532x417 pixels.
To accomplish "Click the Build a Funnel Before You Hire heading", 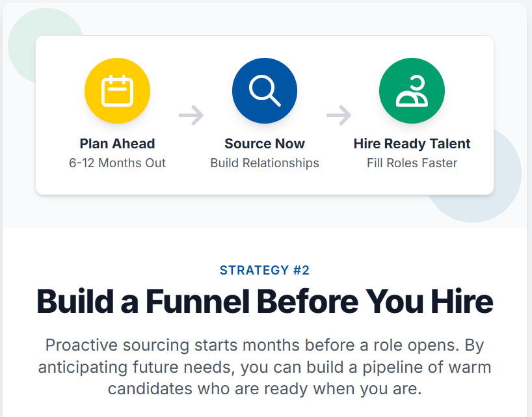I will point(265,301).
